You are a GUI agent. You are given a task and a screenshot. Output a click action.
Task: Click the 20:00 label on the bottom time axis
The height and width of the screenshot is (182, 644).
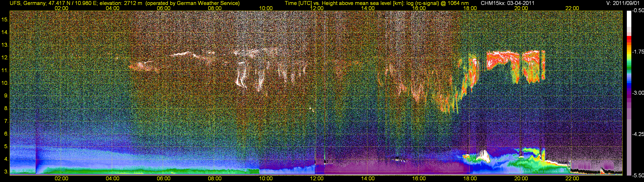tap(521, 179)
